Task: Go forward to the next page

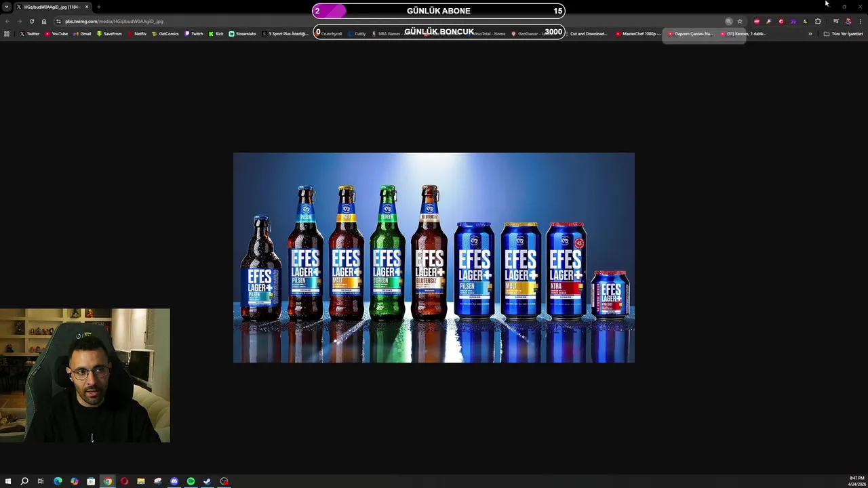Action: 19,21
